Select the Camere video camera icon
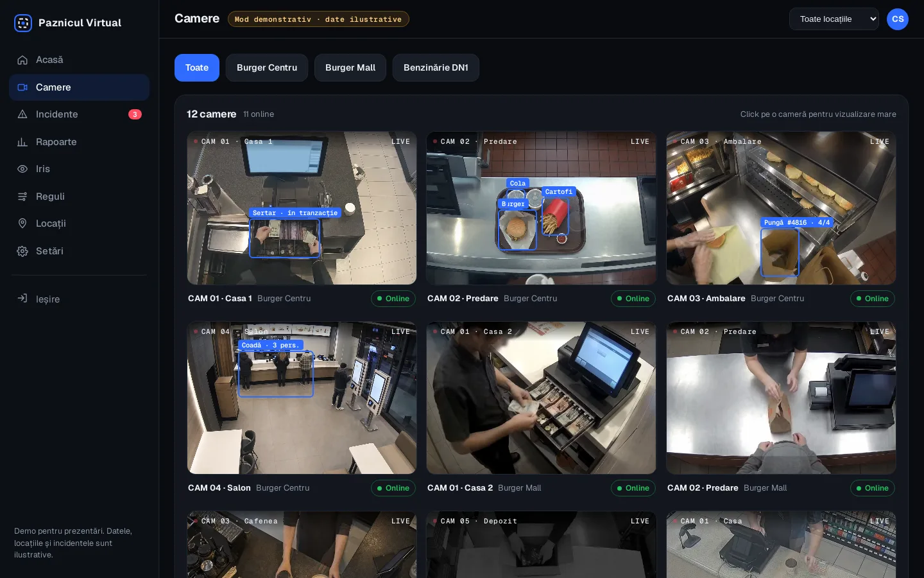924x578 pixels. pyautogui.click(x=22, y=87)
